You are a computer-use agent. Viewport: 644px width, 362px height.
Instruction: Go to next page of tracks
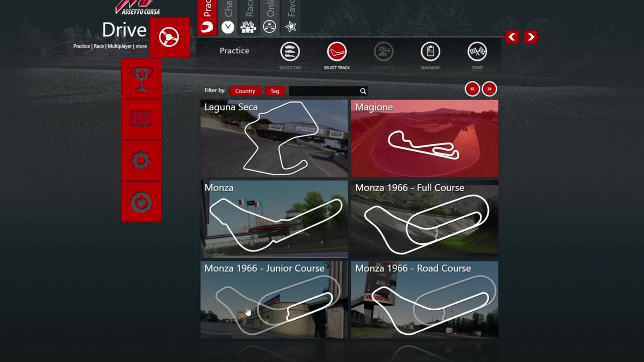coord(489,89)
